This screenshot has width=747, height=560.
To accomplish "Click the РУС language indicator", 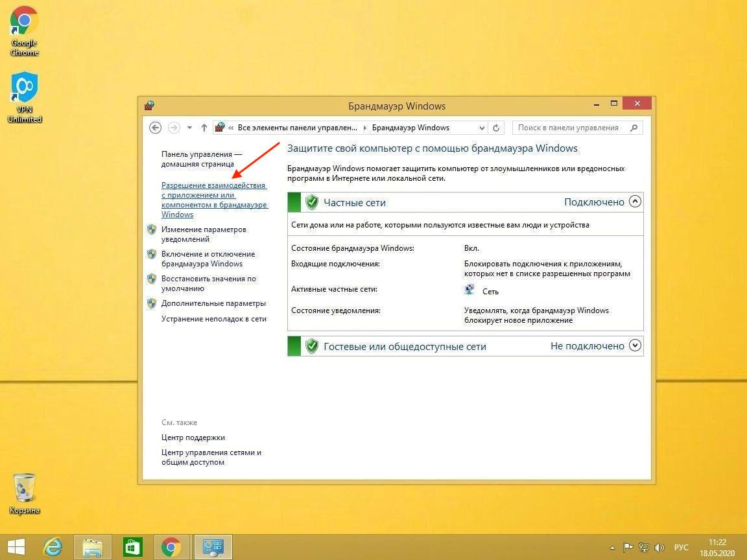I will click(681, 548).
